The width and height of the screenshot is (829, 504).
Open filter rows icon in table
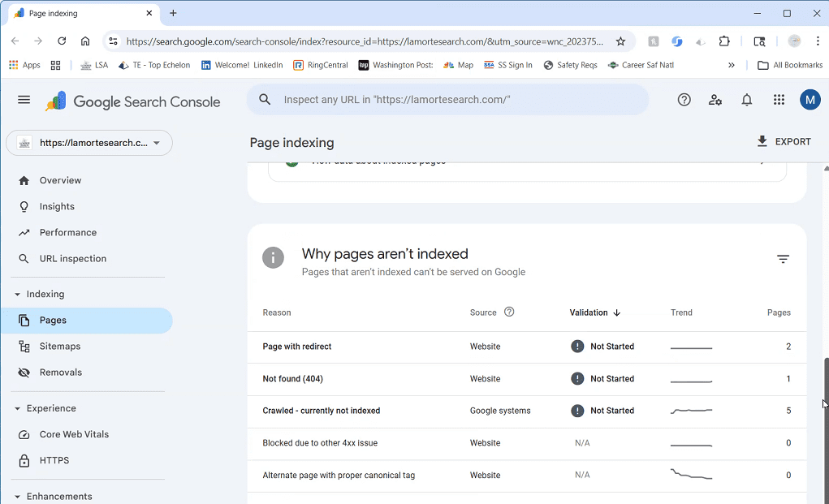point(783,259)
